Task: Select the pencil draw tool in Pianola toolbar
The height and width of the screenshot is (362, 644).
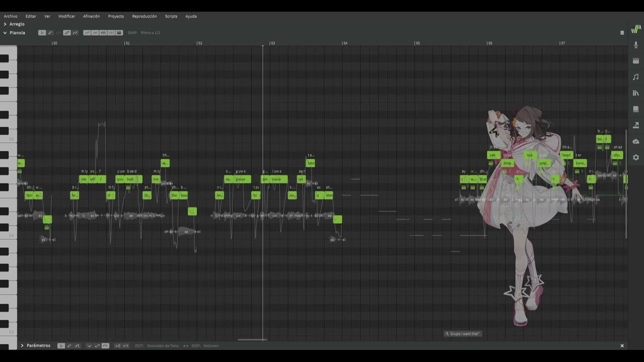Action: (x=50, y=33)
